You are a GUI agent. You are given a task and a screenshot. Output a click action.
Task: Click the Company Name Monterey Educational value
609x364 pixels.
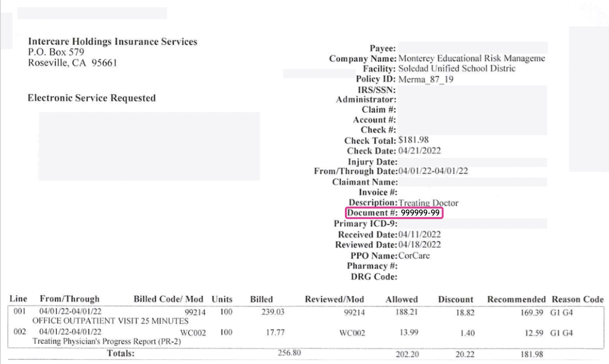click(x=471, y=58)
